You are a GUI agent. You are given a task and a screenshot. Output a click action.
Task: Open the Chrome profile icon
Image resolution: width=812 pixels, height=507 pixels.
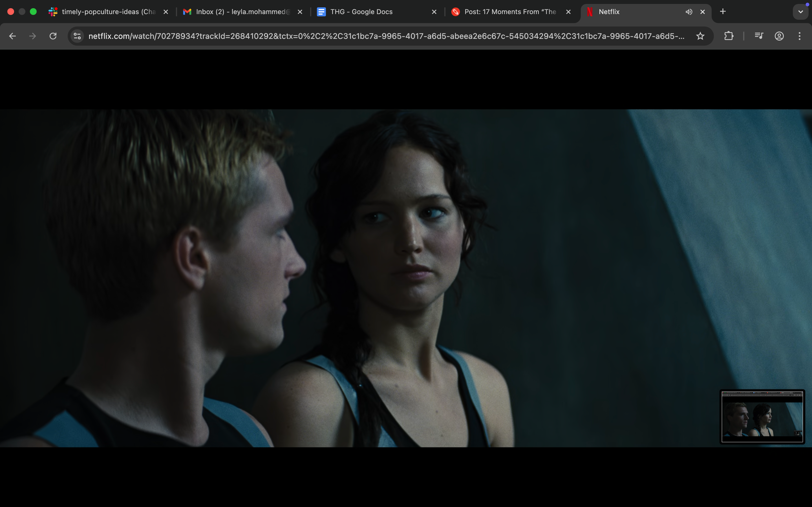779,36
